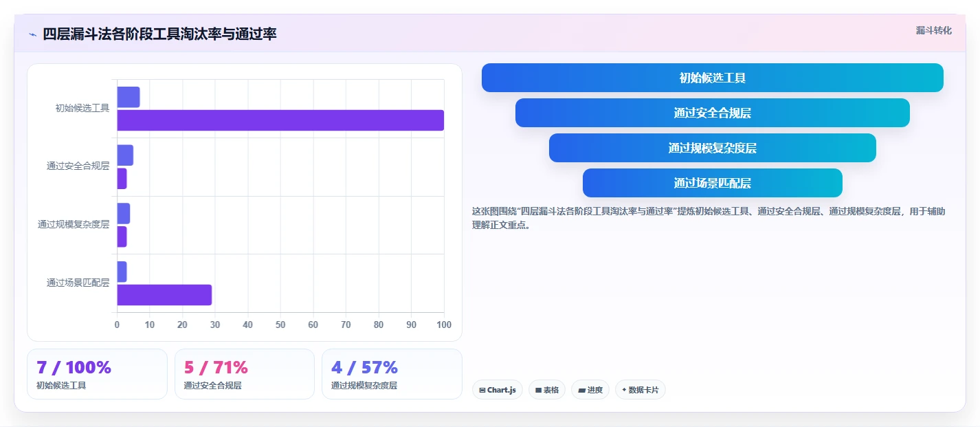The height and width of the screenshot is (427, 980).
Task: Click the 4 / 57% stat card
Action: pos(392,374)
